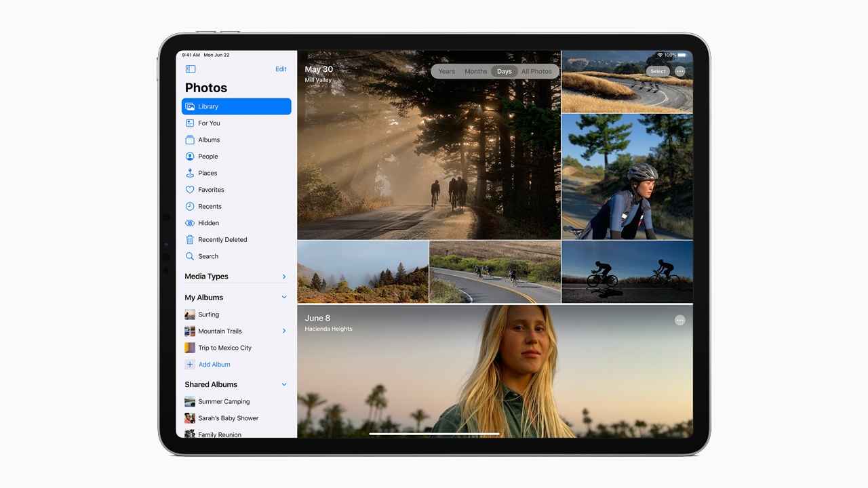Screen dimensions: 868x488
Task: Tap the Select button
Action: (x=658, y=71)
